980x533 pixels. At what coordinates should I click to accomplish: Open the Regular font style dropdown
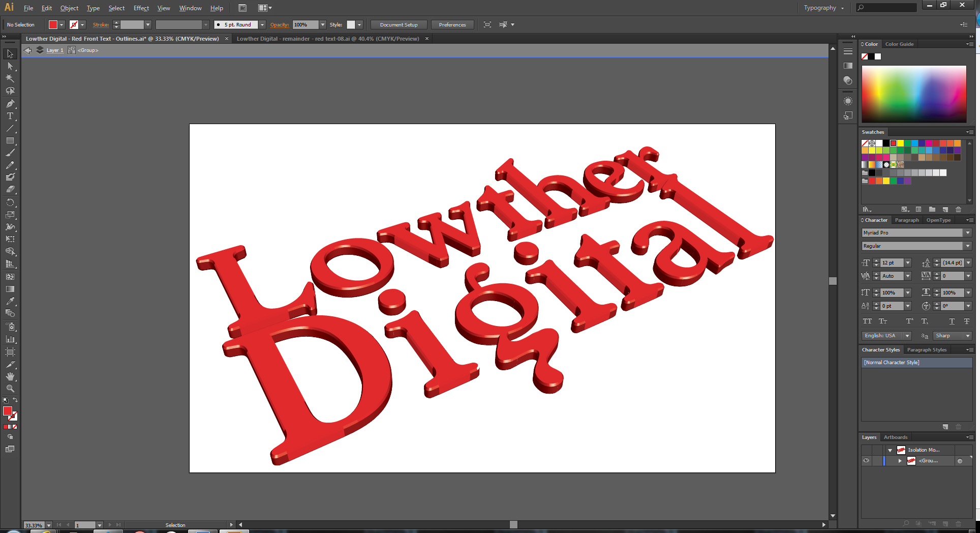coord(967,246)
